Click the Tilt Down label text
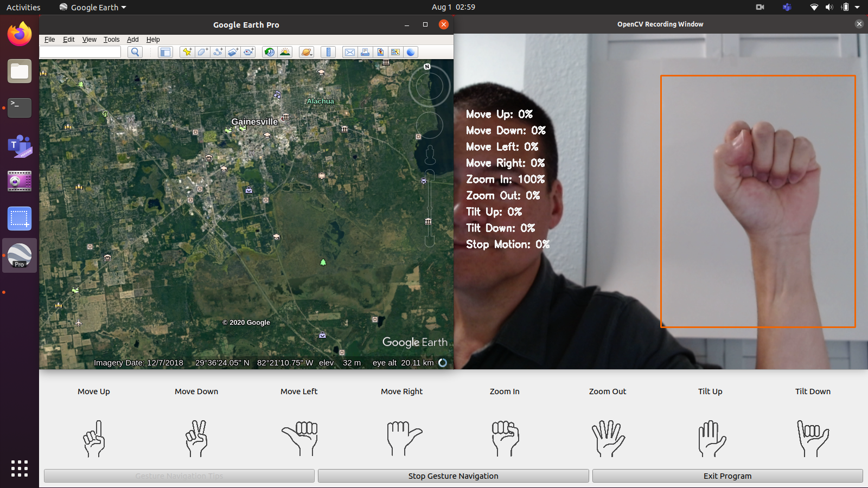Screen dimensions: 868x488 coord(813,391)
